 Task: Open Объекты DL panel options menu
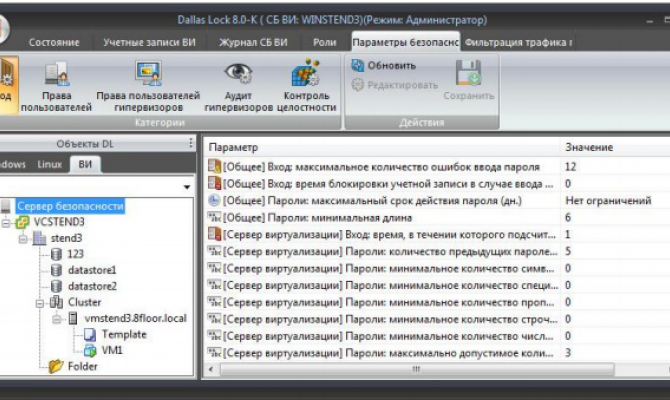coord(191,144)
